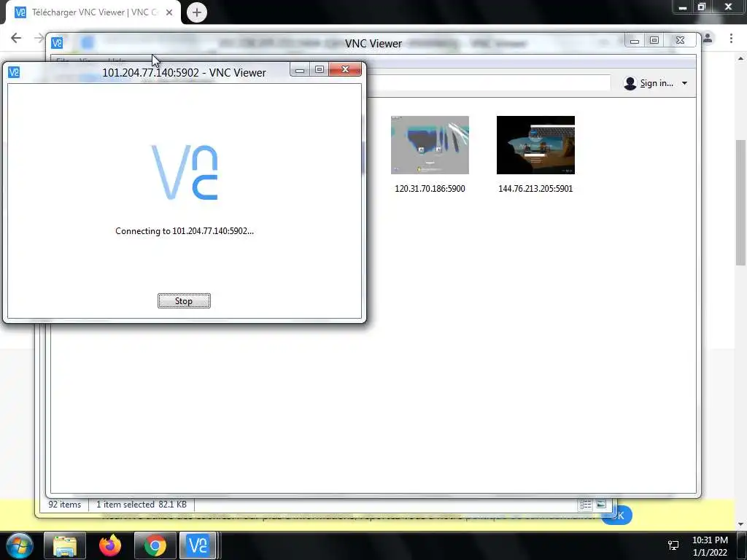Open the Windows Start menu
The image size is (747, 560).
(x=20, y=545)
